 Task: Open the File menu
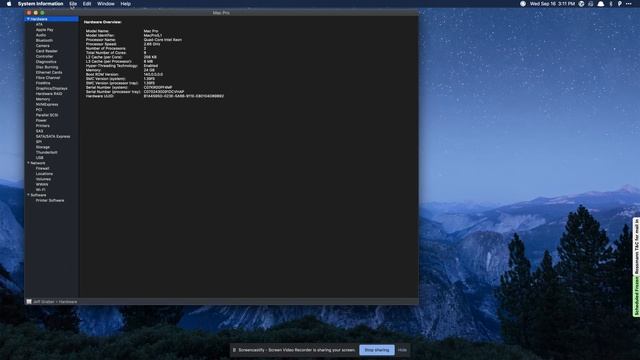73,4
